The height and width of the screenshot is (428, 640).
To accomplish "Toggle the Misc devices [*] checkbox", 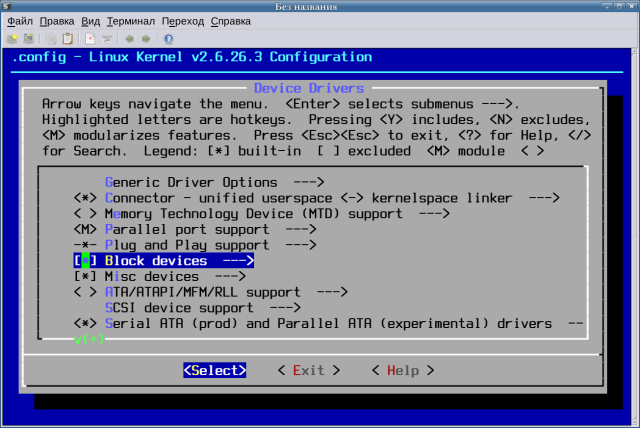I will coord(85,277).
